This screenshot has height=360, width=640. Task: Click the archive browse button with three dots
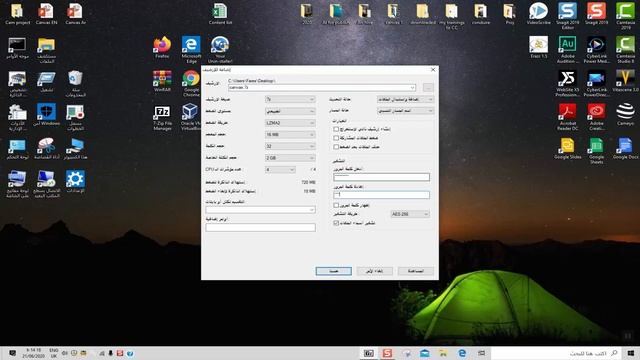[428, 88]
